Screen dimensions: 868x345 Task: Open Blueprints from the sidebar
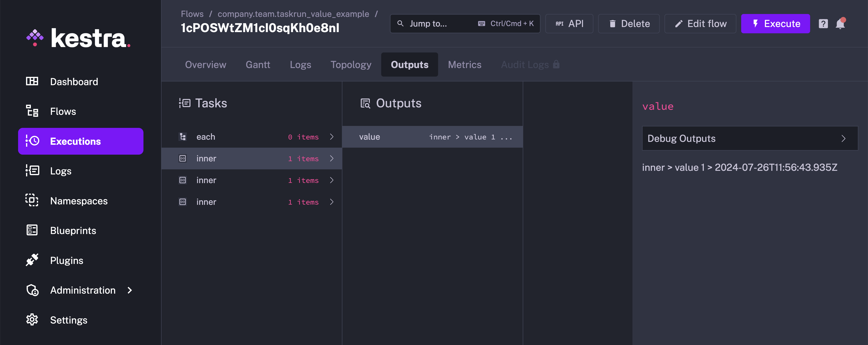coord(73,230)
